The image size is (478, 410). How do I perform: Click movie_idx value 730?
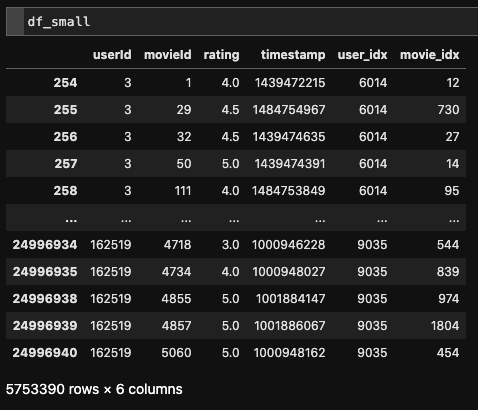[448, 109]
